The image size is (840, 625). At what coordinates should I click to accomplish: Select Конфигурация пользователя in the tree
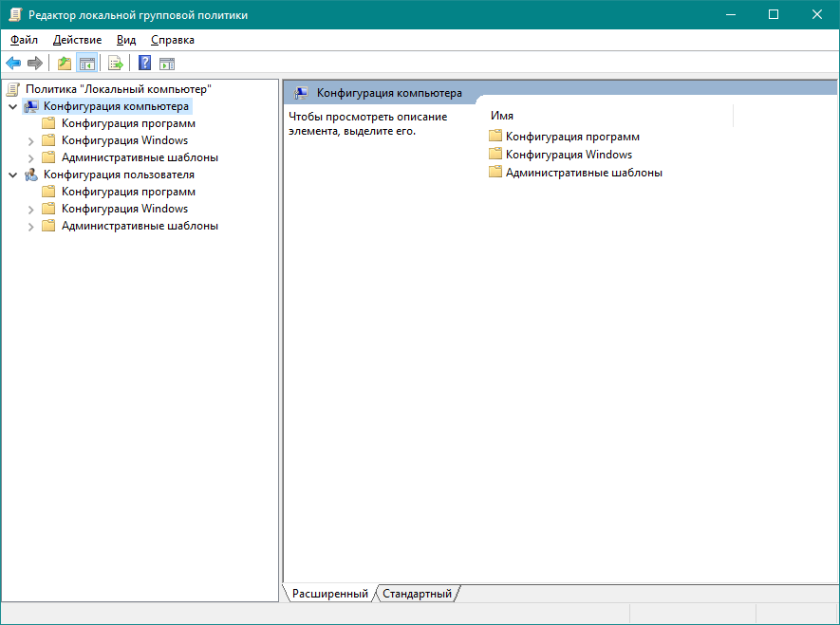coord(119,175)
